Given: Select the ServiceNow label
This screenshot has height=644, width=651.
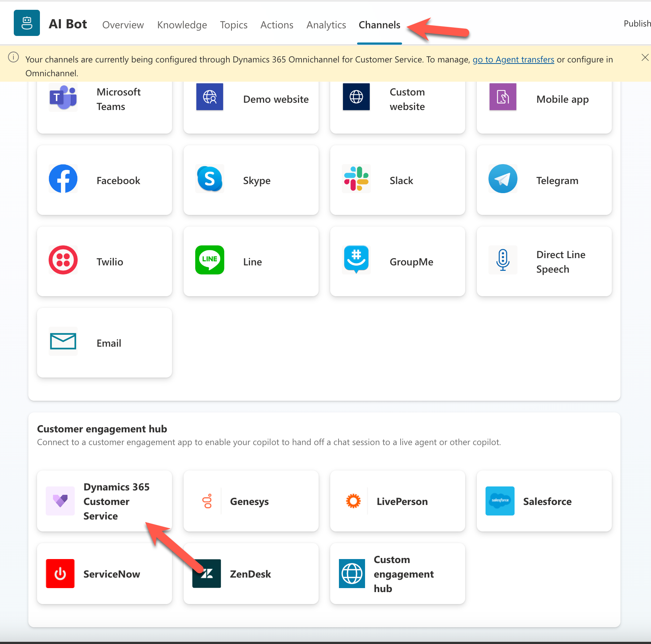Looking at the screenshot, I should click(112, 574).
